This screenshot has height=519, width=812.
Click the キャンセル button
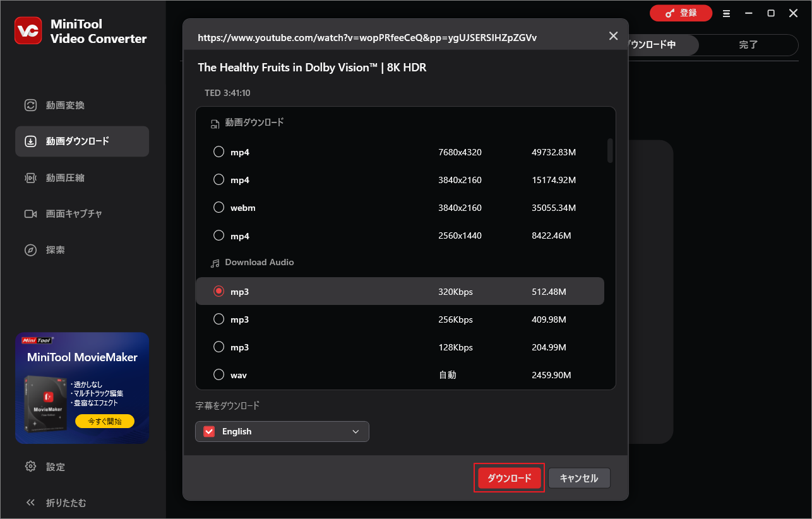click(579, 478)
